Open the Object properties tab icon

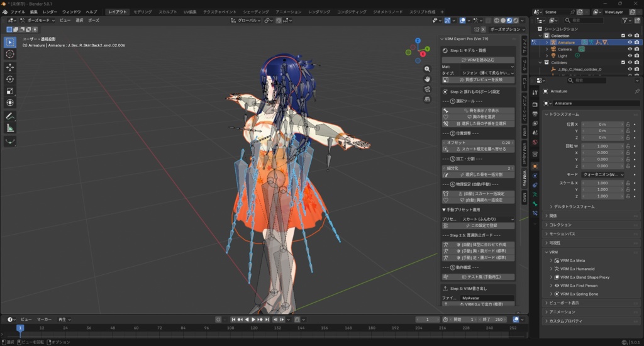(x=535, y=166)
